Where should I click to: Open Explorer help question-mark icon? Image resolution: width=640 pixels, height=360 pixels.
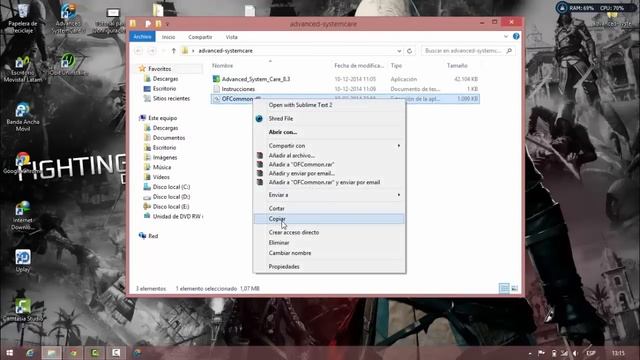tap(516, 36)
